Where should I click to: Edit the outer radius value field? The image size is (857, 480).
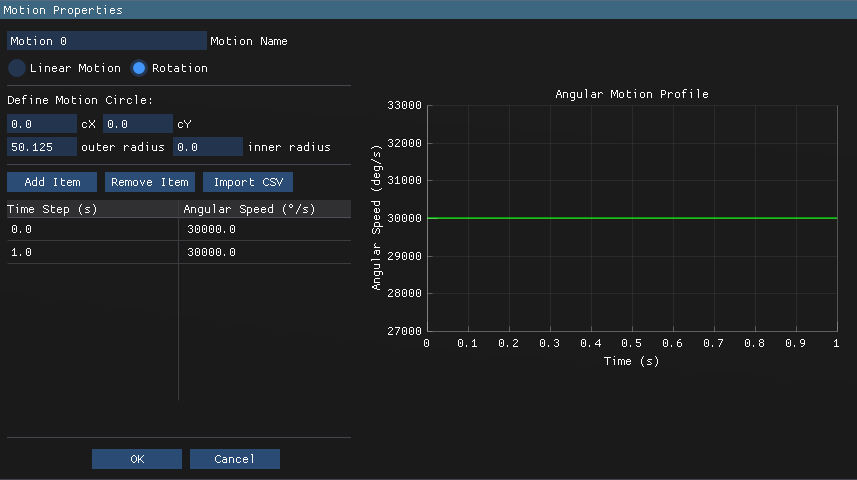point(42,147)
